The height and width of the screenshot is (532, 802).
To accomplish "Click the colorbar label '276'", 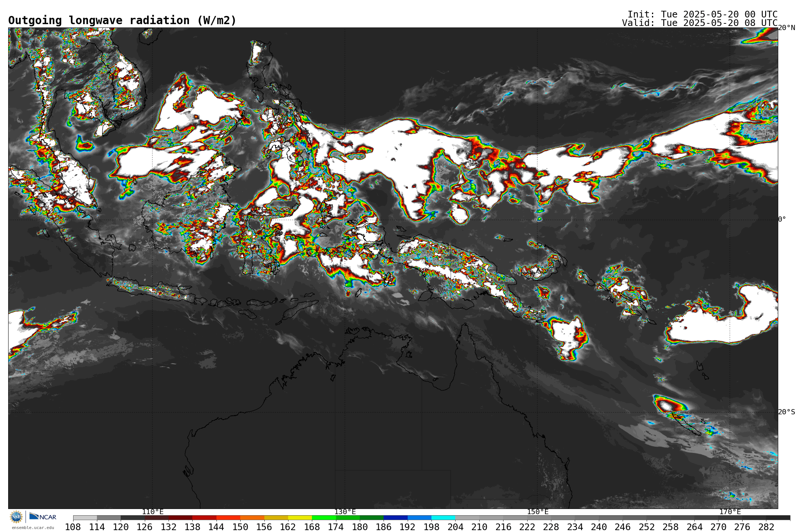I will (742, 527).
